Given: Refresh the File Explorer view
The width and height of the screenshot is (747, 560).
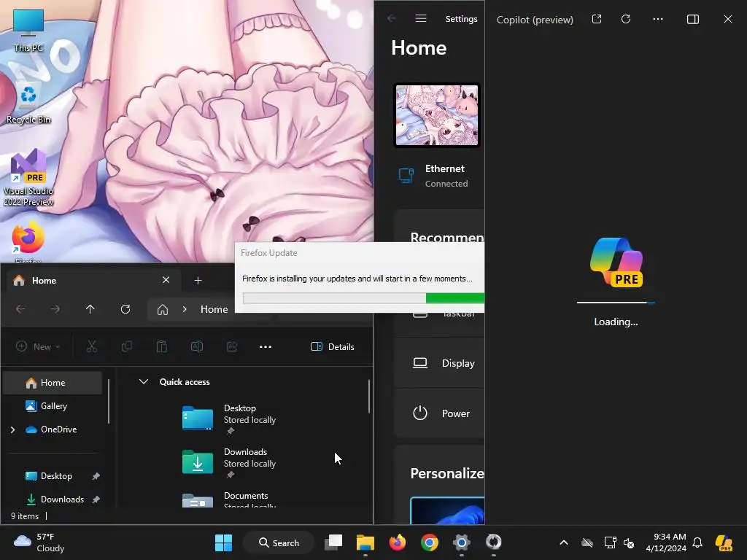Looking at the screenshot, I should tap(125, 309).
